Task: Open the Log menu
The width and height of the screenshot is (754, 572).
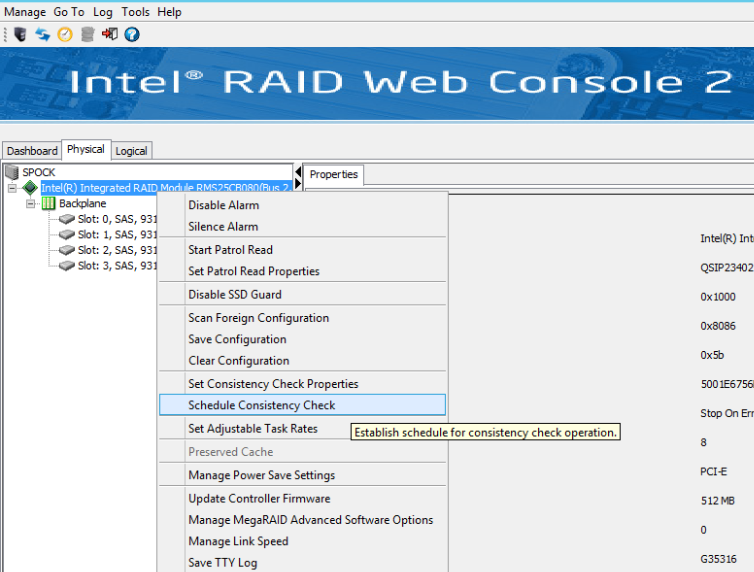Action: pos(102,12)
